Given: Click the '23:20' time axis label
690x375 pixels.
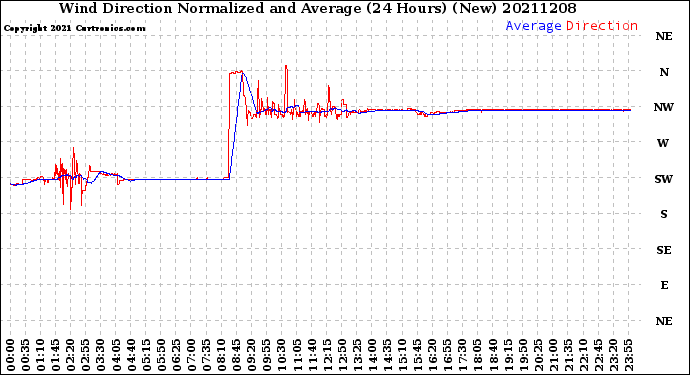Looking at the screenshot, I should [x=613, y=355].
